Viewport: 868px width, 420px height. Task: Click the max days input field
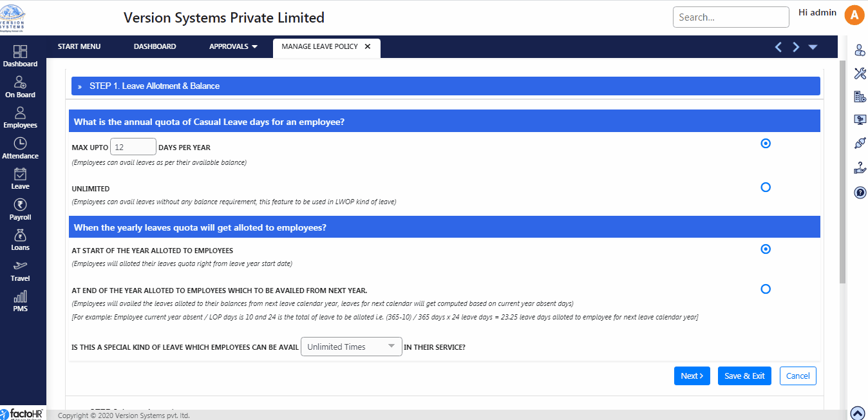[x=133, y=148]
